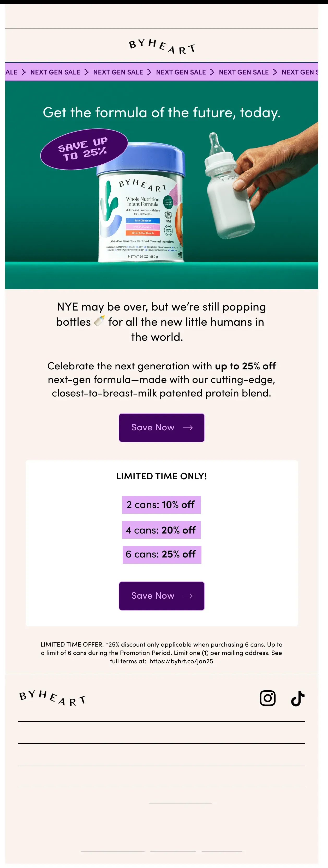Open the byhrt.co/jan25 full terms link

(x=181, y=661)
